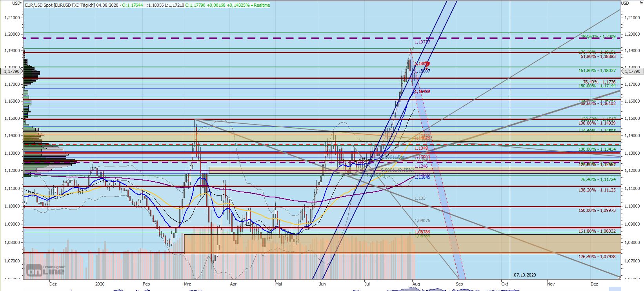Click 'Mai' on the time axis
The width and height of the screenshot is (644, 291).
click(278, 284)
